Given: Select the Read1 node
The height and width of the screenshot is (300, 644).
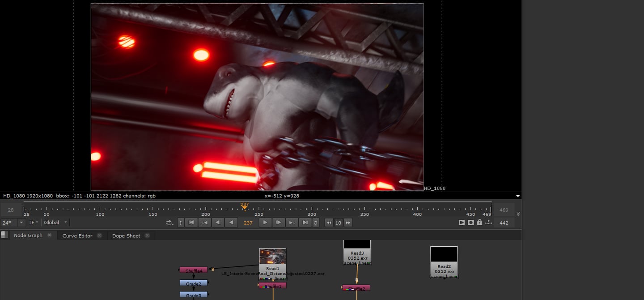Looking at the screenshot, I should [x=272, y=265].
